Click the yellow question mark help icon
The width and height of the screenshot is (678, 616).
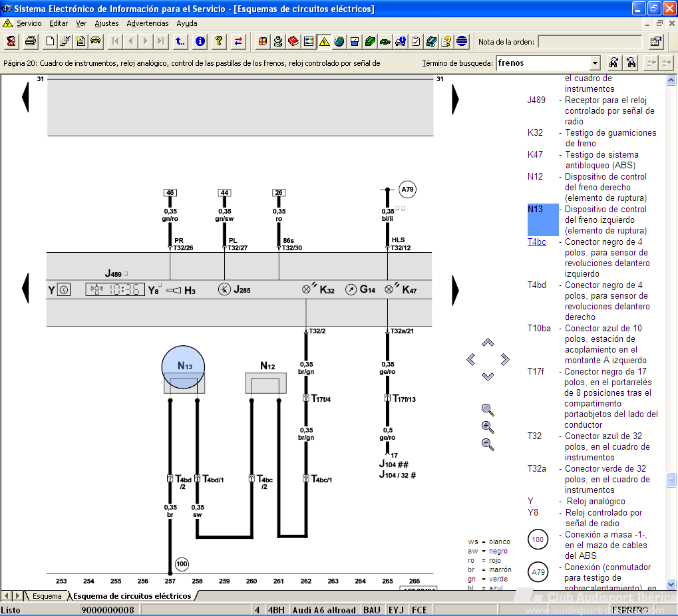(x=219, y=41)
